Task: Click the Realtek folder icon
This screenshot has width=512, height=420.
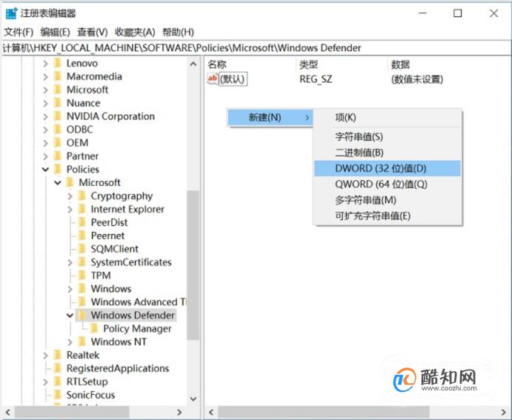Action: click(58, 355)
